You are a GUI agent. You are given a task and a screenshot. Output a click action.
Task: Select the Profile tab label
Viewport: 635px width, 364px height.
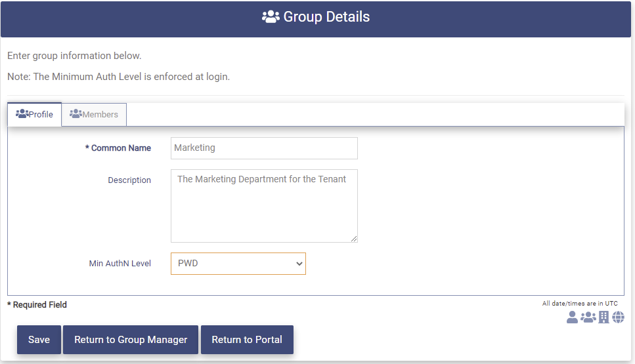[41, 115]
